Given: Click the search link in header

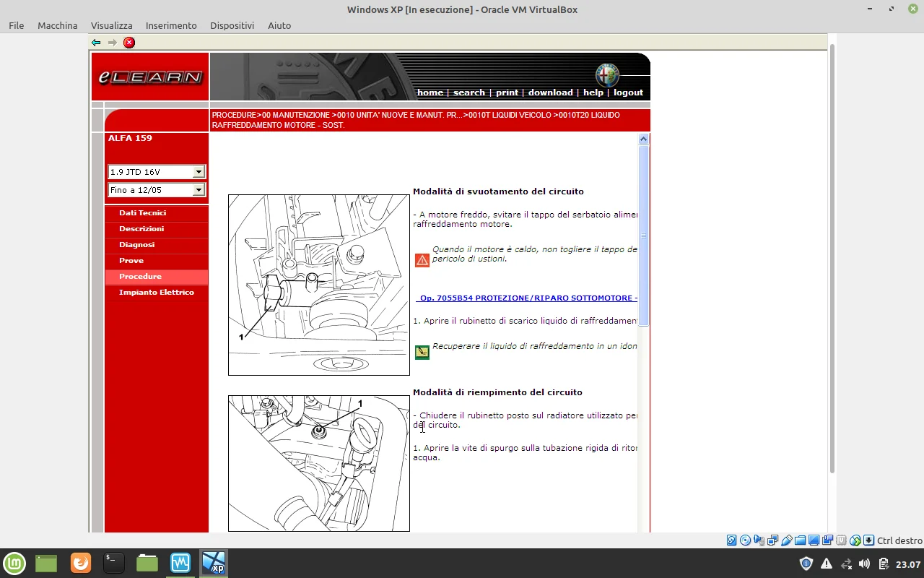Looking at the screenshot, I should coord(469,92).
